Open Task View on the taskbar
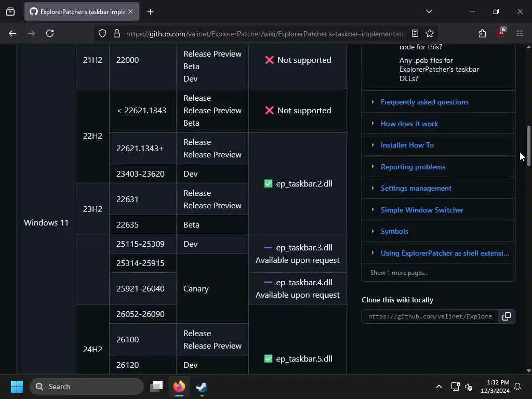 (156, 387)
